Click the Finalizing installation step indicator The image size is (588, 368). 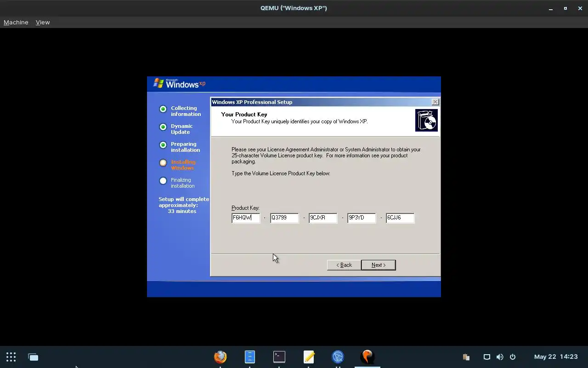[163, 181]
